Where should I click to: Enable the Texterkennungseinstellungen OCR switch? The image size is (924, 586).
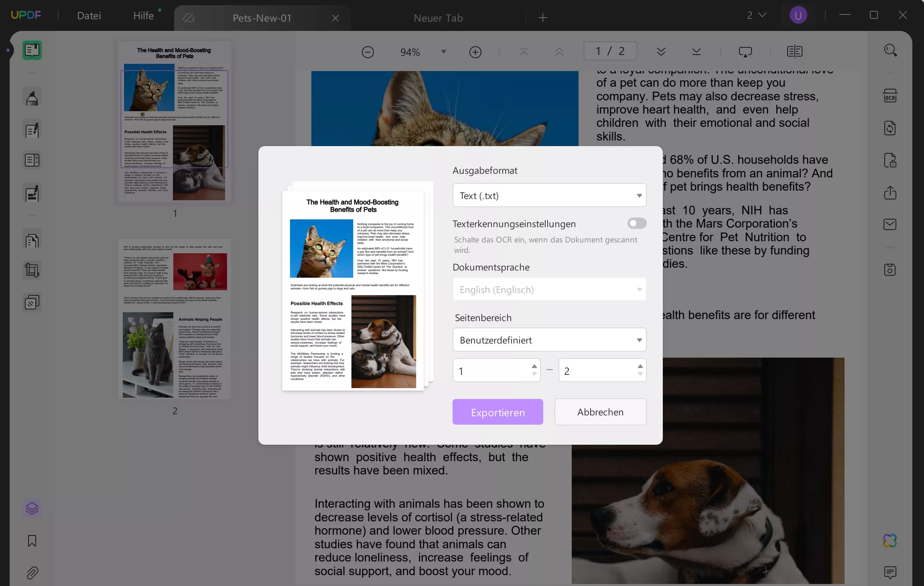(x=636, y=223)
